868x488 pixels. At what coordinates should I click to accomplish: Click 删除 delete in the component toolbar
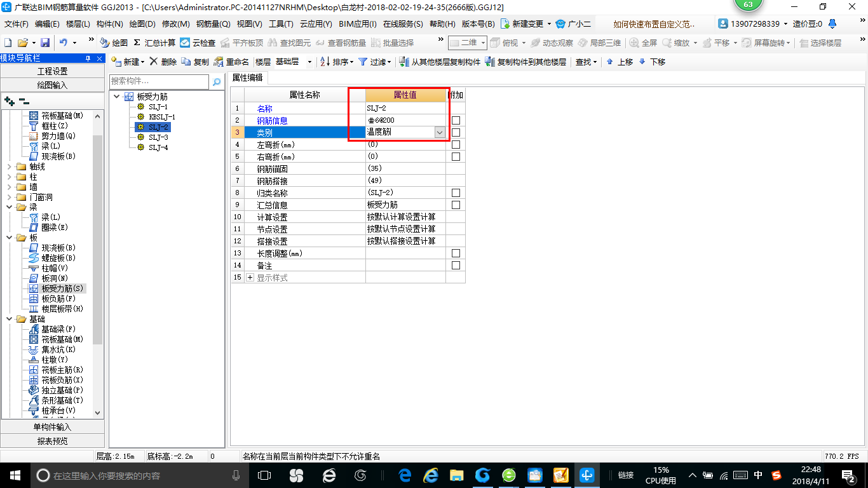[x=163, y=62]
